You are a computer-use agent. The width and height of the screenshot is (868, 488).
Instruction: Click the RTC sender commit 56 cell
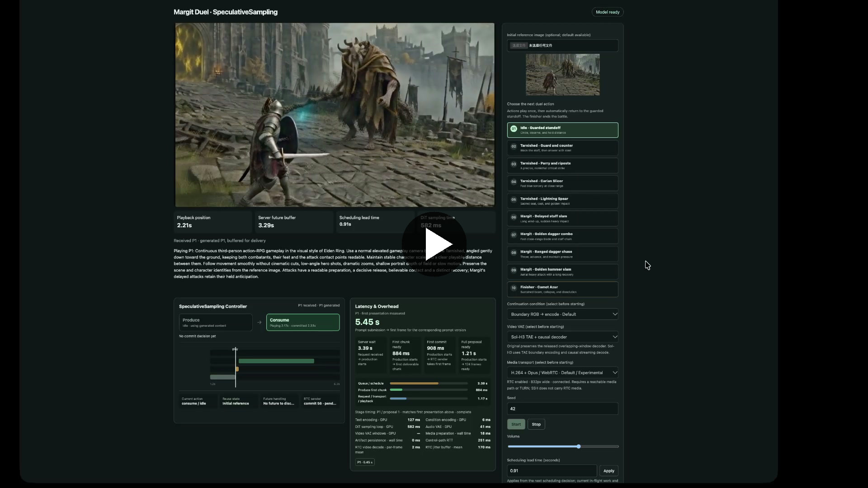[x=321, y=401]
